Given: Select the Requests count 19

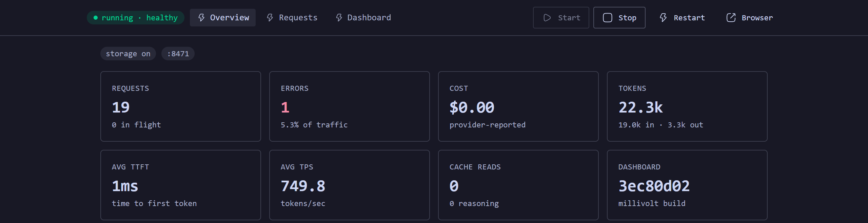Looking at the screenshot, I should click(121, 107).
